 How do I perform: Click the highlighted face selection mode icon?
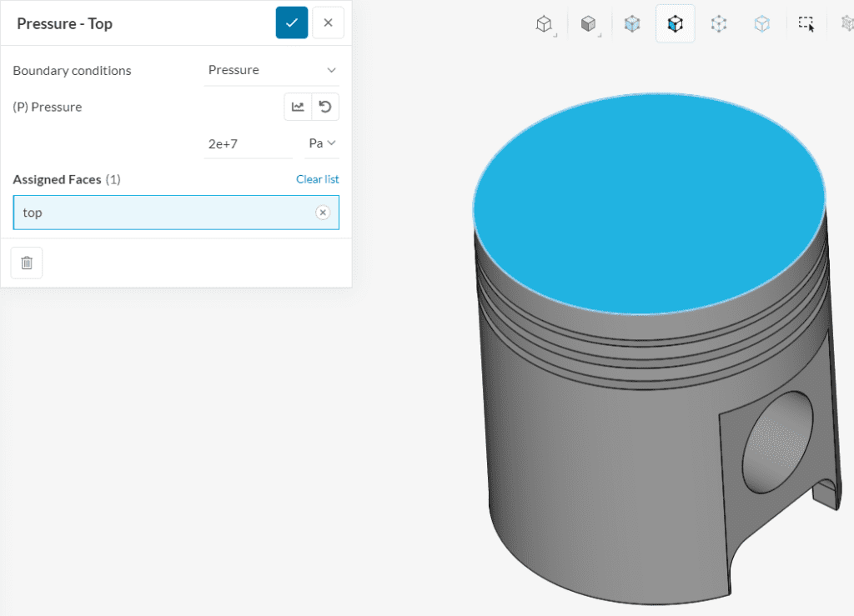(676, 23)
